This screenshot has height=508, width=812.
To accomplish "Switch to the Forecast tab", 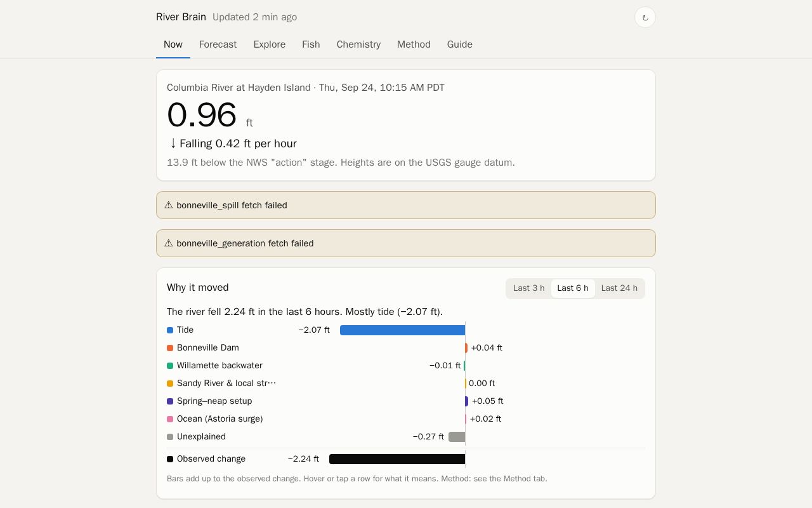I will pos(218,44).
